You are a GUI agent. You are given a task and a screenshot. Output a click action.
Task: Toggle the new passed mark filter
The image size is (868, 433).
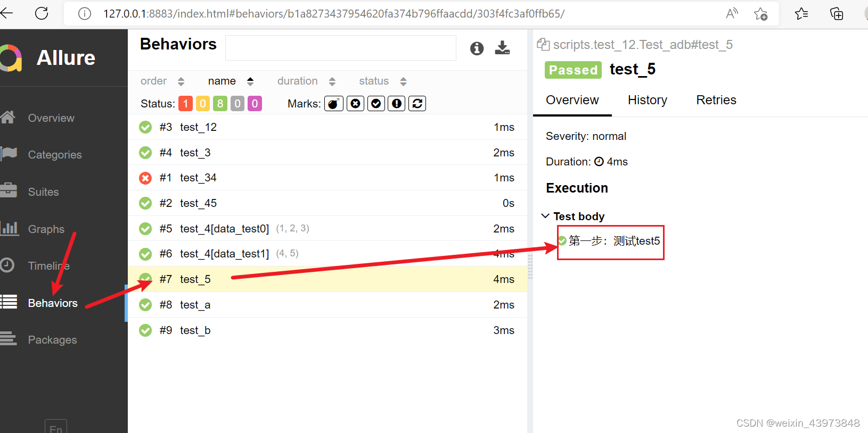(x=376, y=103)
